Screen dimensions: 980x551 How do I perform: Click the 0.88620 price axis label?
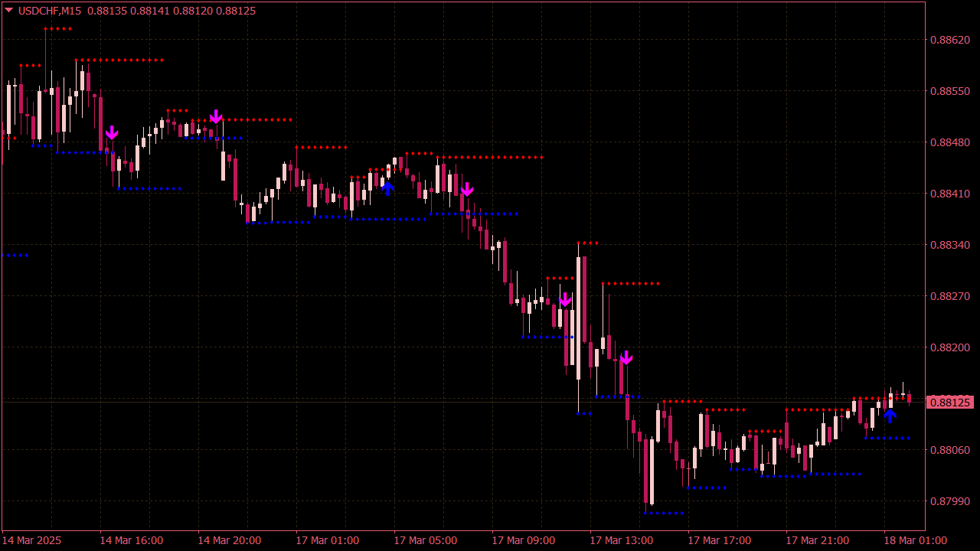point(949,40)
